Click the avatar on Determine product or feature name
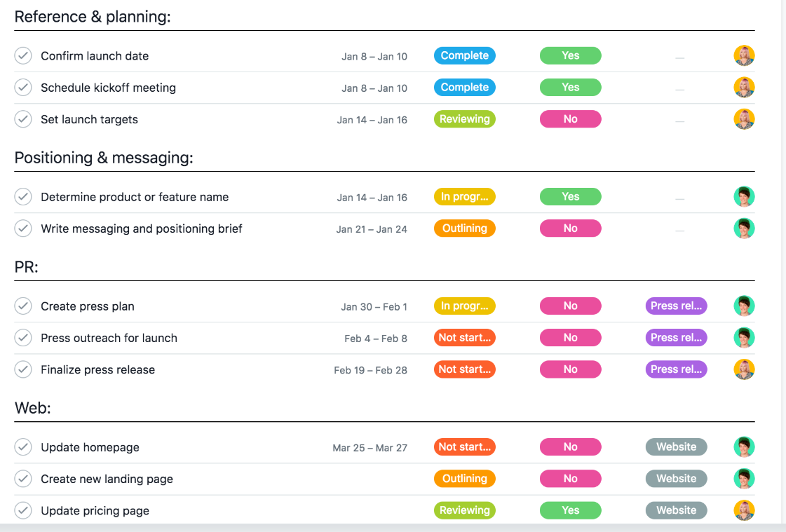 (x=744, y=196)
